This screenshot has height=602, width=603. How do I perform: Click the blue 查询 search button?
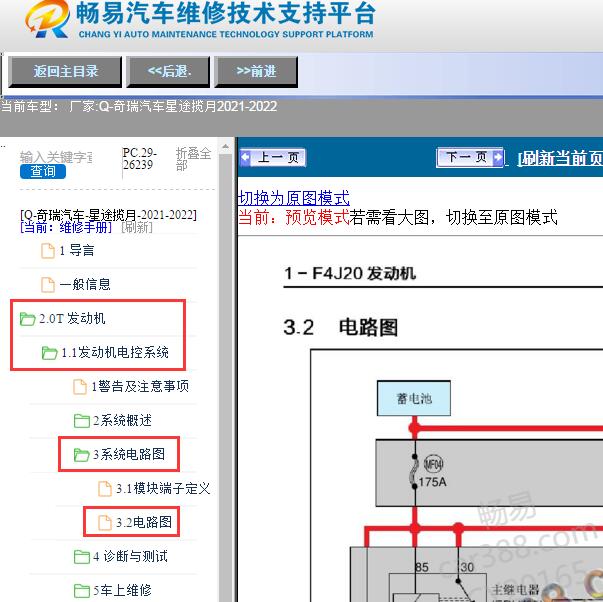(x=43, y=171)
